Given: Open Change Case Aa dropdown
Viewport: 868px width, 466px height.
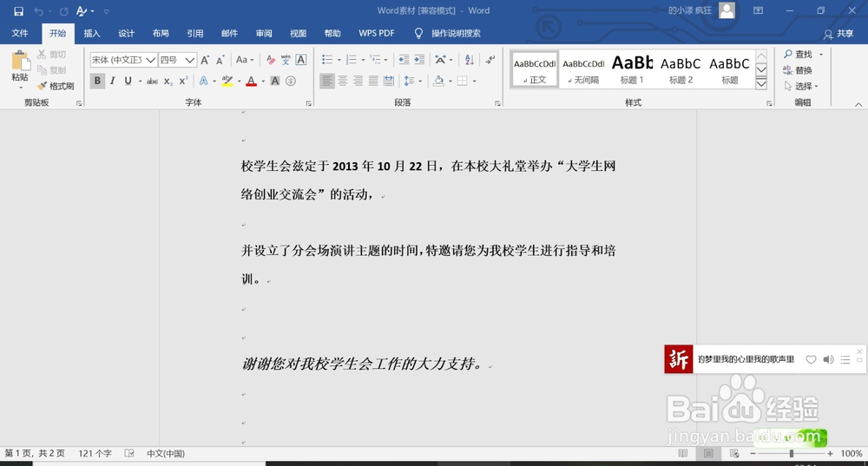Looking at the screenshot, I should coord(245,60).
